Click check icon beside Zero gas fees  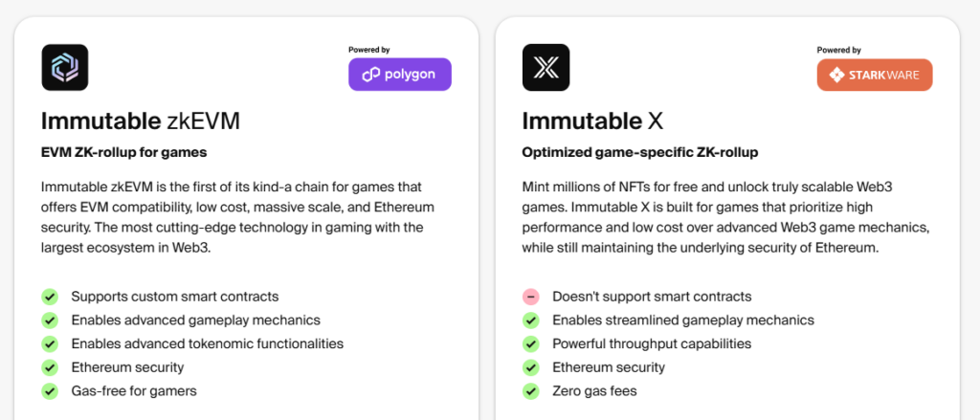coord(531,390)
